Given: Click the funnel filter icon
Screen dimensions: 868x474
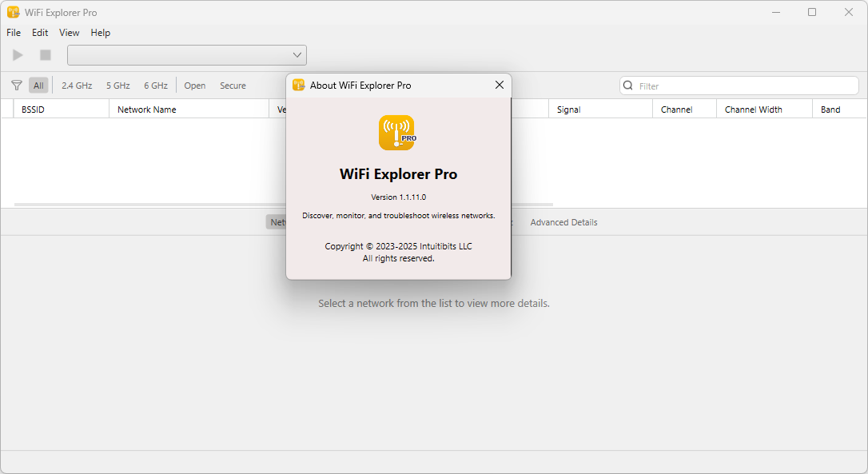Looking at the screenshot, I should [17, 86].
